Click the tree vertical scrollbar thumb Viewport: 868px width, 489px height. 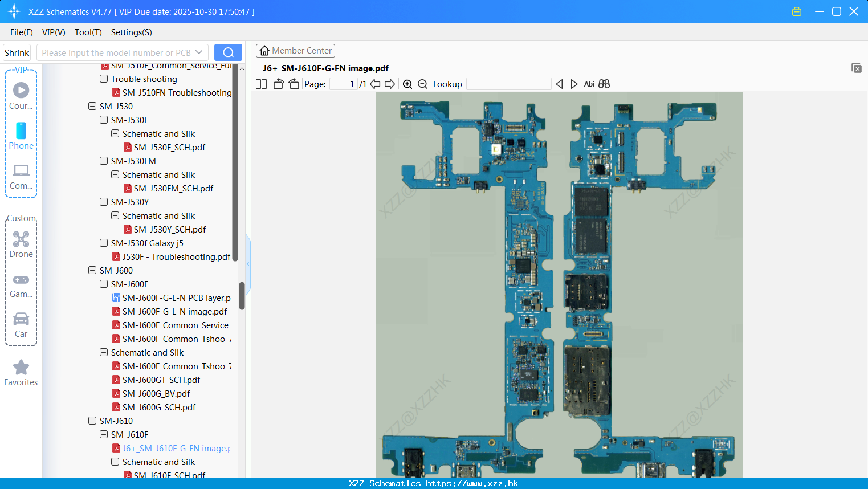point(242,295)
